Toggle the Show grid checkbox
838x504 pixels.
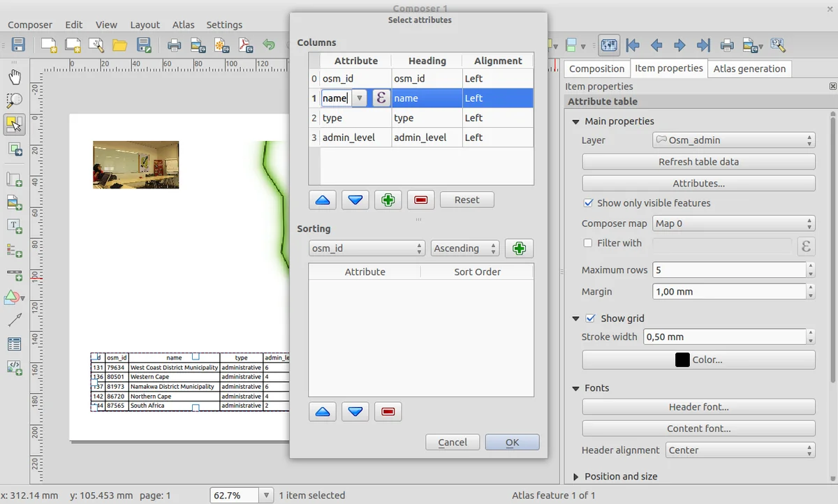click(x=591, y=318)
